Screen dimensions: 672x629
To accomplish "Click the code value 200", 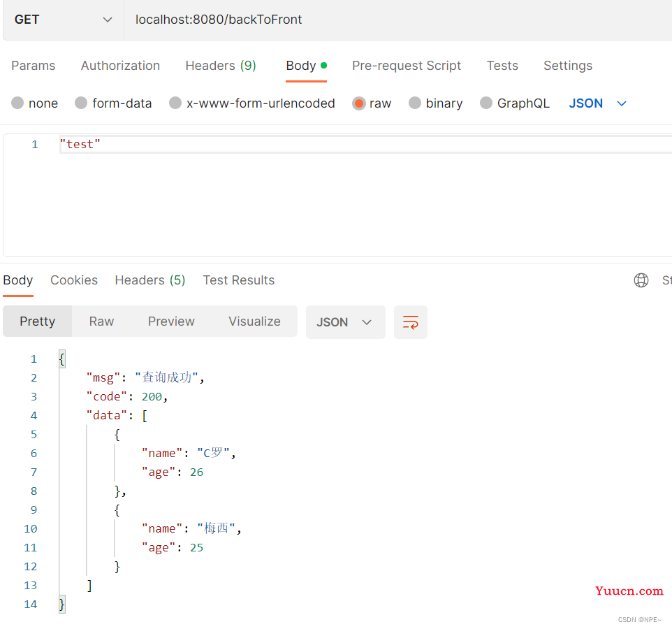I will pos(152,396).
